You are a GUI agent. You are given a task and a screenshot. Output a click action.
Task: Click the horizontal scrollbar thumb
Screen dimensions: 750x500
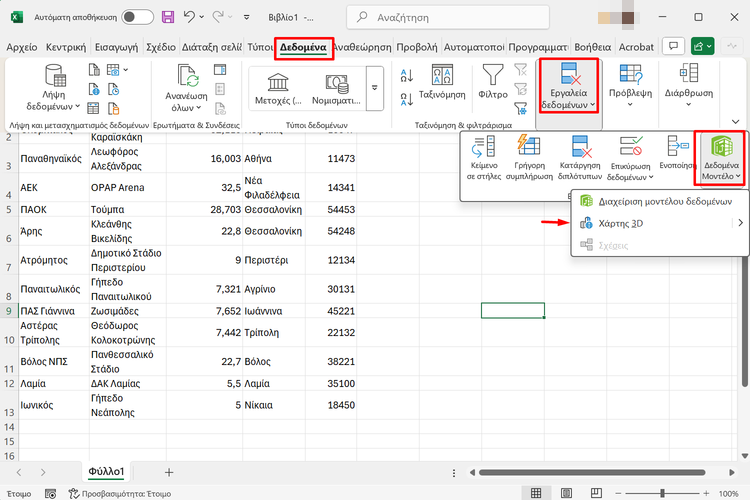(x=592, y=473)
